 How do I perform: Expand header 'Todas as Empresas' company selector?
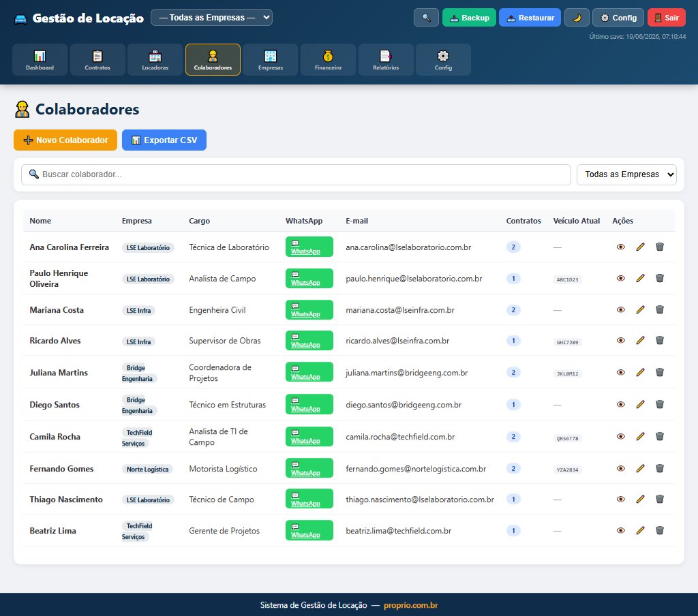(211, 18)
